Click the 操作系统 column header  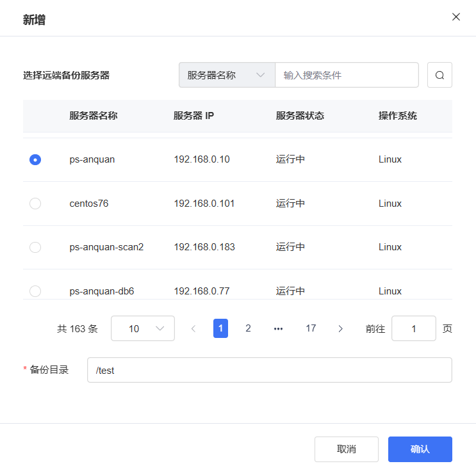(x=398, y=115)
